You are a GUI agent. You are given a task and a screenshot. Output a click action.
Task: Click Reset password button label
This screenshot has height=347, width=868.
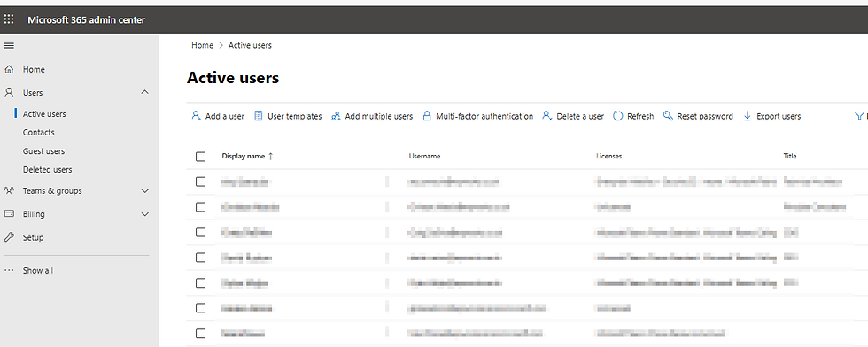(705, 116)
